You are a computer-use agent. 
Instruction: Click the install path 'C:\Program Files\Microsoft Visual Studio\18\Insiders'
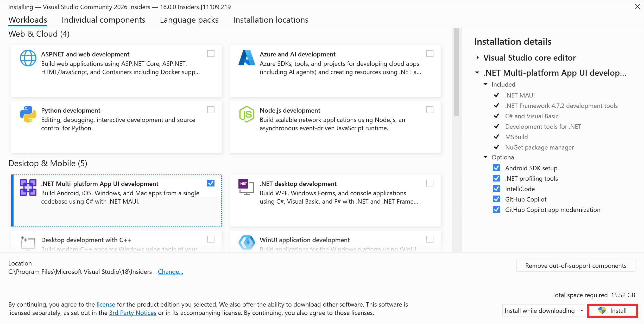tap(80, 271)
